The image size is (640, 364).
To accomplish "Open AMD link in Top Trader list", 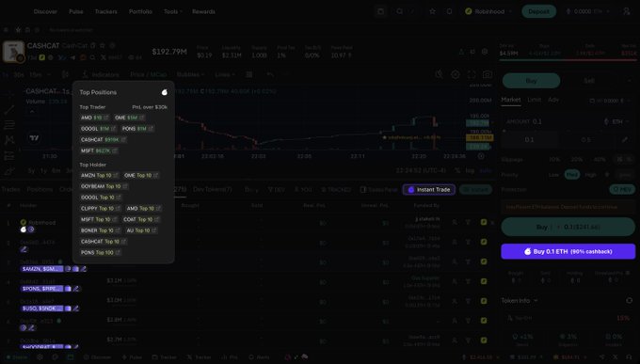I will (x=106, y=118).
